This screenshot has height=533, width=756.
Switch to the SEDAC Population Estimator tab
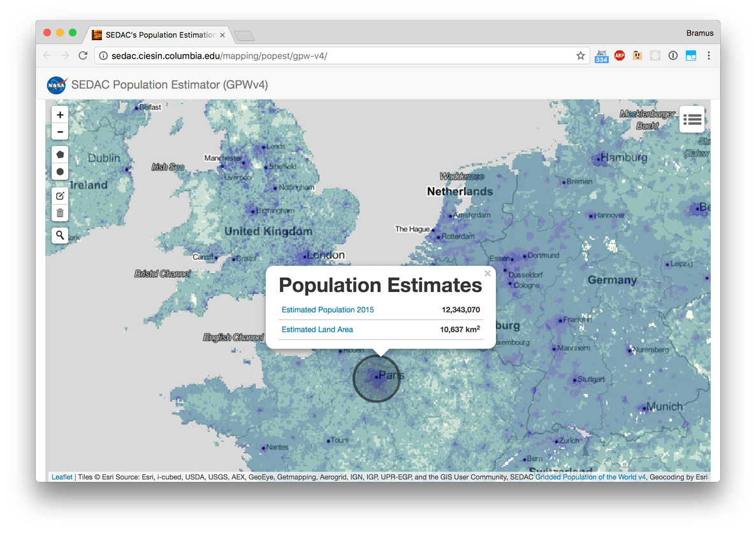159,34
